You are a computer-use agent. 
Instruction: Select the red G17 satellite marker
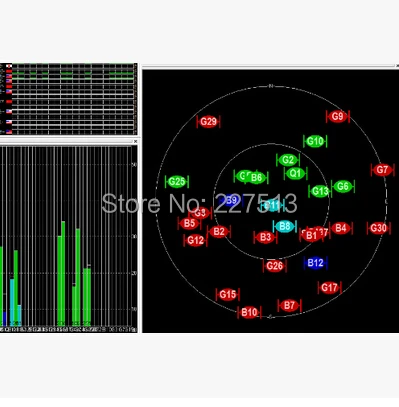click(x=330, y=287)
